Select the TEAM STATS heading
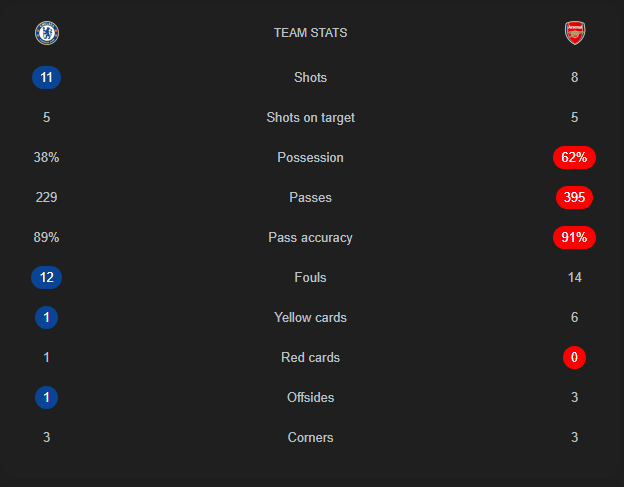Screen dimensions: 624x487 pyautogui.click(x=311, y=33)
